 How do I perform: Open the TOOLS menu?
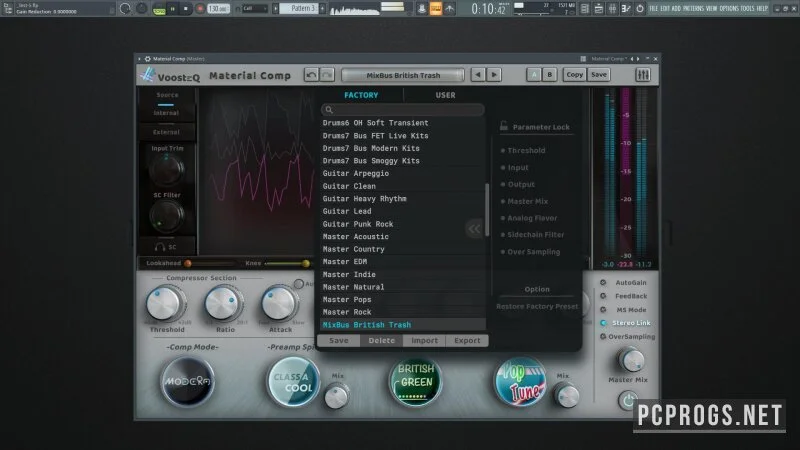(747, 9)
